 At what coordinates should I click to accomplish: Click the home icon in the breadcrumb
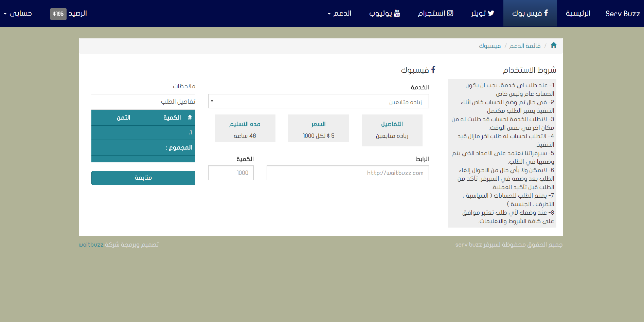554,46
